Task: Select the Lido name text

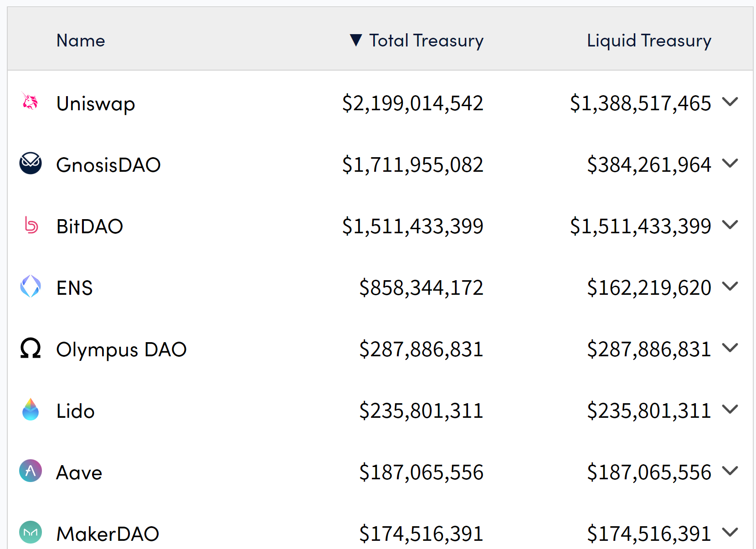Action: click(76, 411)
